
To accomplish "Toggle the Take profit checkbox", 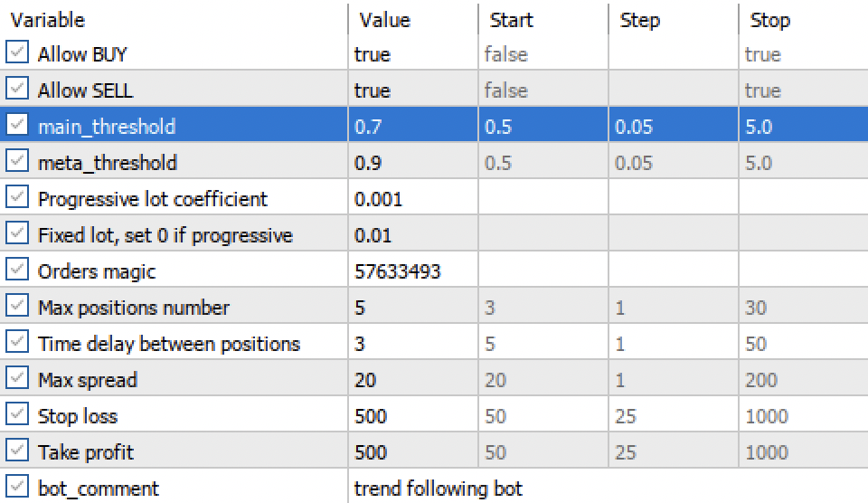I will pos(17,451).
